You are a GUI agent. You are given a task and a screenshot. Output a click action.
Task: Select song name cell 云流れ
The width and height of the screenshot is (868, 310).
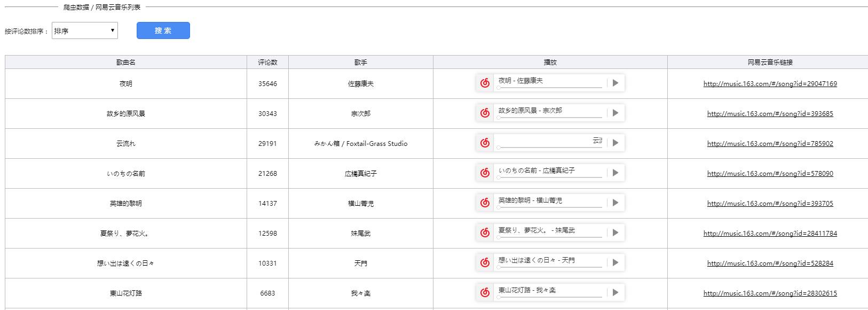tap(126, 144)
